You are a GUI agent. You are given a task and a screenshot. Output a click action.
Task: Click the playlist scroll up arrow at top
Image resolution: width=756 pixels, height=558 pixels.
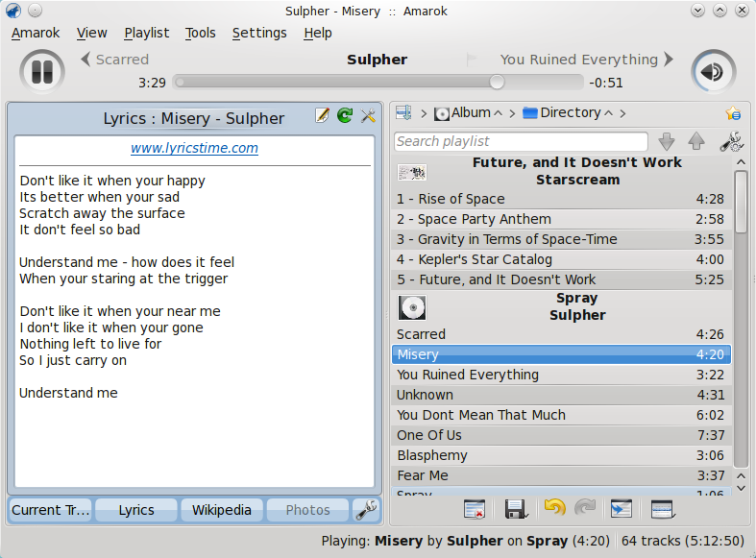pyautogui.click(x=741, y=162)
